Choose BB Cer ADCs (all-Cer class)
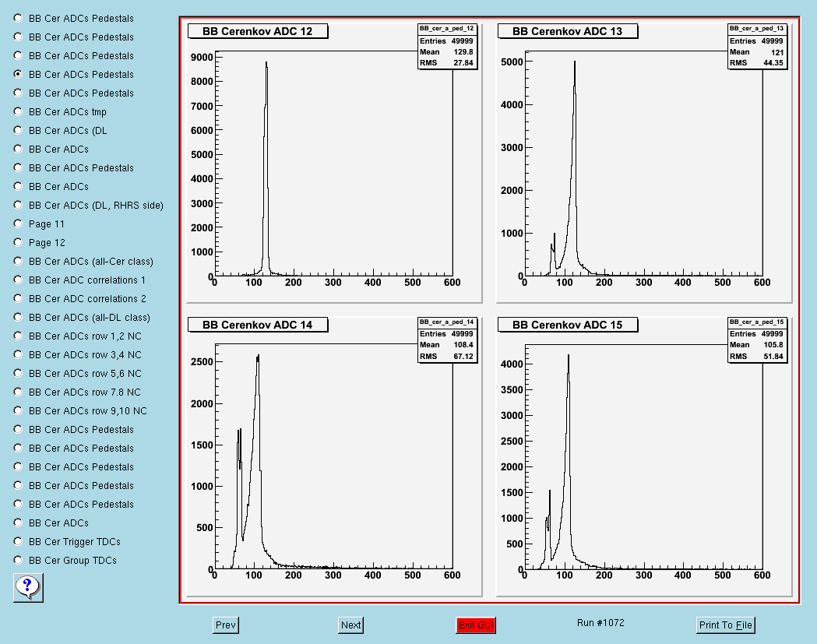The image size is (817, 644). coord(18,261)
